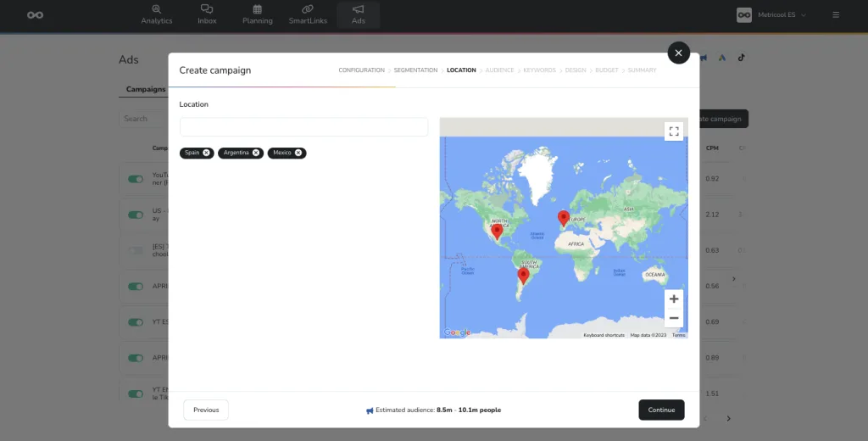Go to the Planning section
The image size is (868, 441).
(x=258, y=15)
